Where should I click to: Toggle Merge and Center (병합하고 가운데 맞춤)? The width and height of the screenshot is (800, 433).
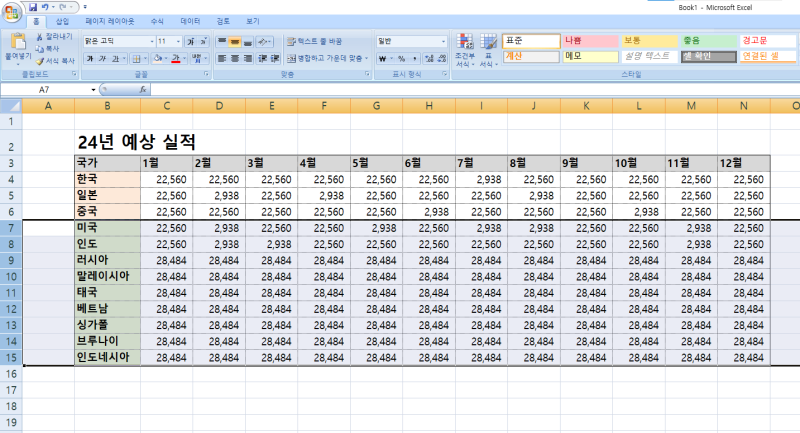326,58
